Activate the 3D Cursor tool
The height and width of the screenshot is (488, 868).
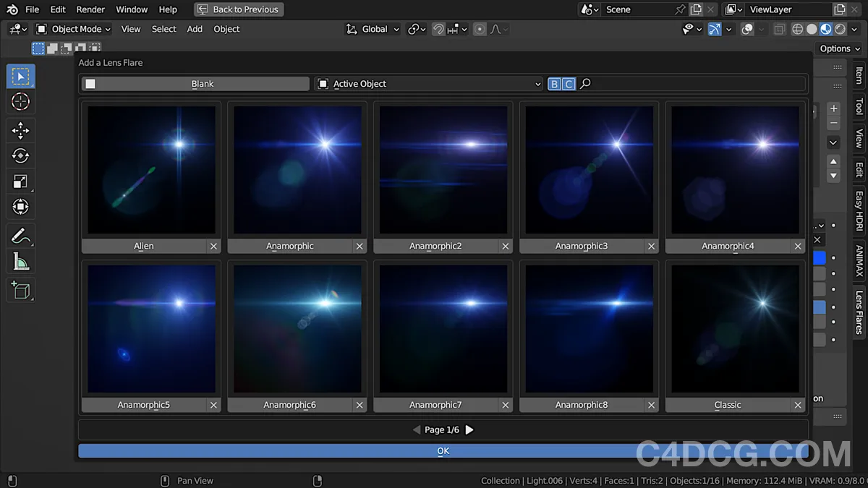point(20,101)
